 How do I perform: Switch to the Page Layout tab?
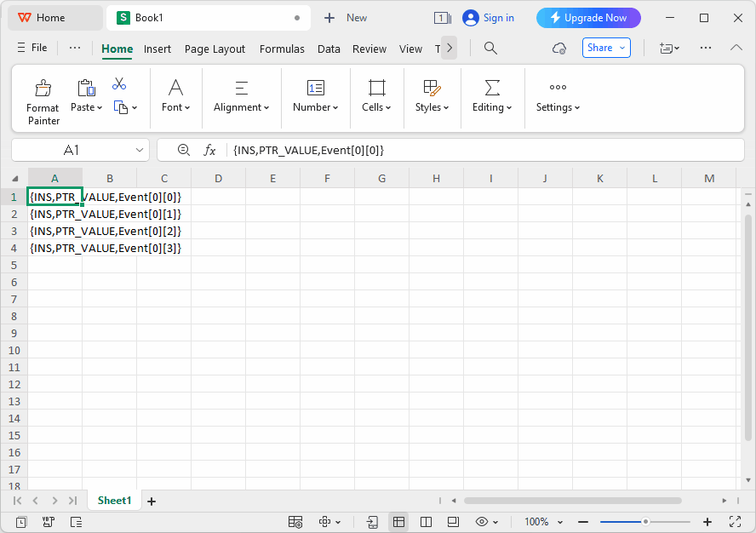pos(215,49)
